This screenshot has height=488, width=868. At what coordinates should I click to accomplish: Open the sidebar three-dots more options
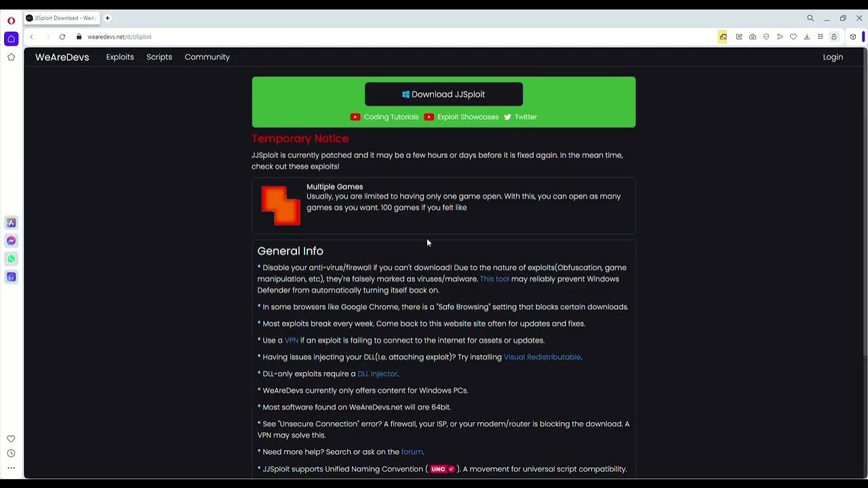pos(11,468)
